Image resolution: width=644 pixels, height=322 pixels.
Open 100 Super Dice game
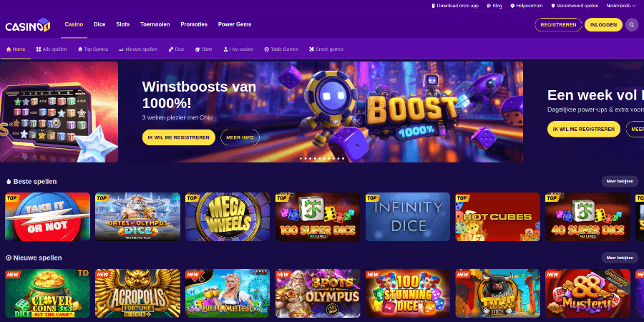(318, 216)
